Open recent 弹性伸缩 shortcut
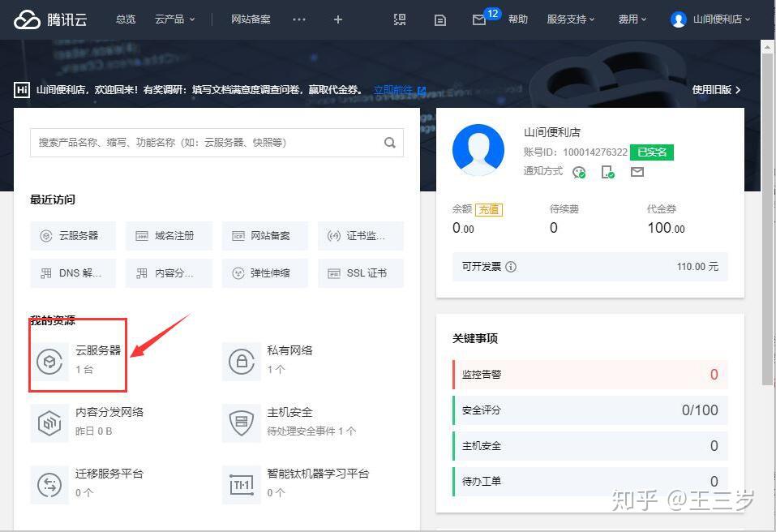Viewport: 776px width, 532px height. [265, 273]
